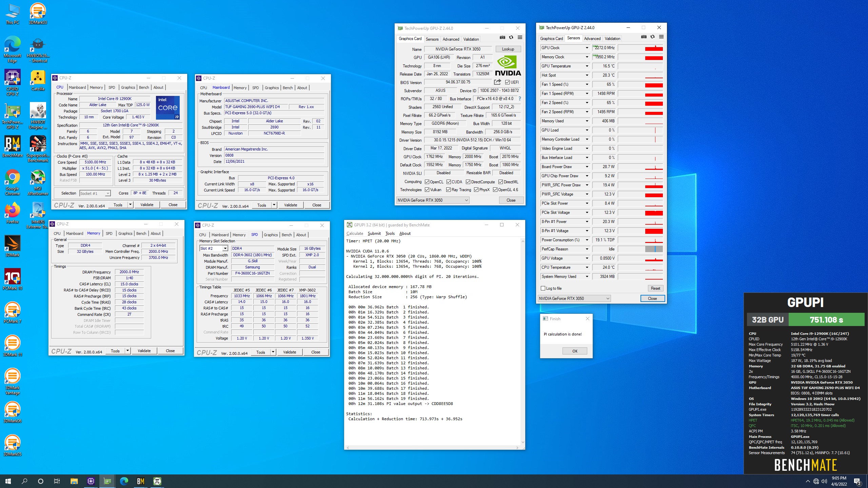868x488 pixels.
Task: Open Tools arrow in CPU-Z CPU window
Action: point(130,205)
